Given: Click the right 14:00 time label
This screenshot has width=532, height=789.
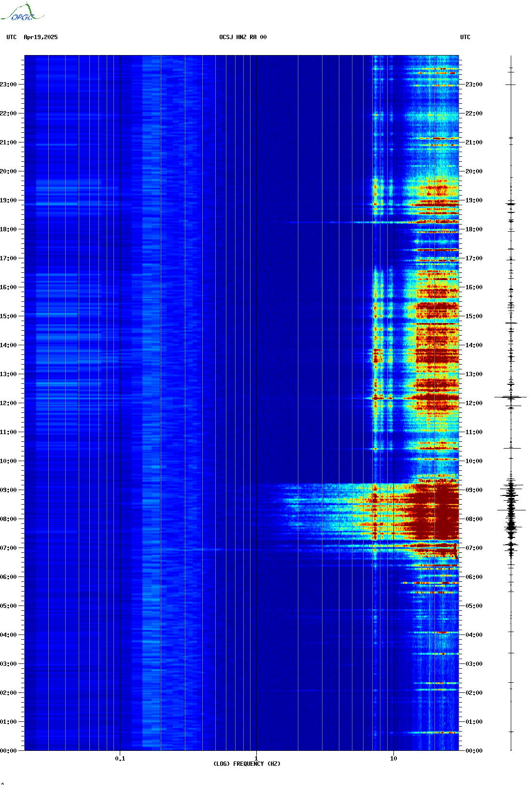Looking at the screenshot, I should point(474,345).
